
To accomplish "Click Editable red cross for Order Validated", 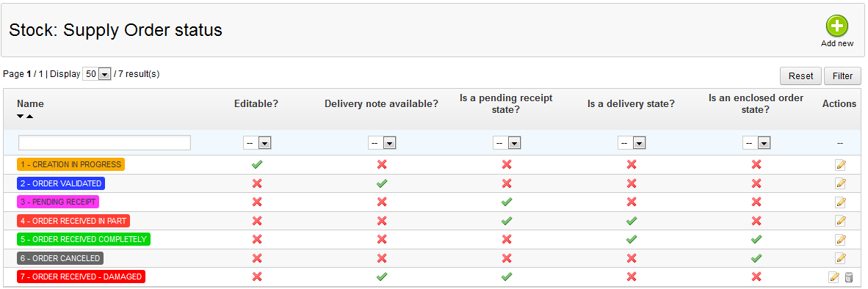I will (256, 183).
